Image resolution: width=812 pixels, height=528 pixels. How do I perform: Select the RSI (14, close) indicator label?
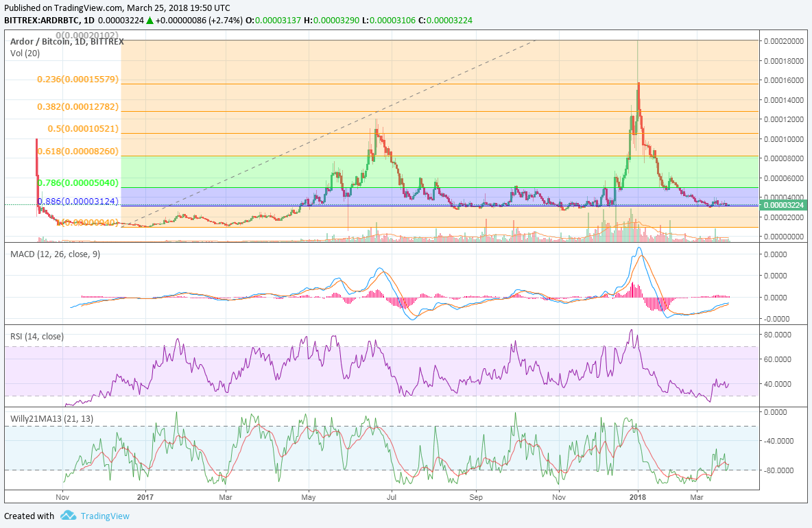37,337
